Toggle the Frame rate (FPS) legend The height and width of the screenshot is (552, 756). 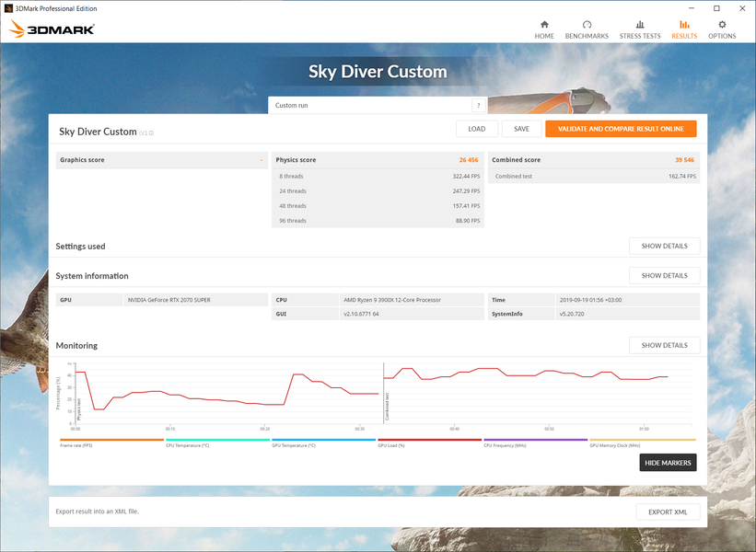[111, 443]
